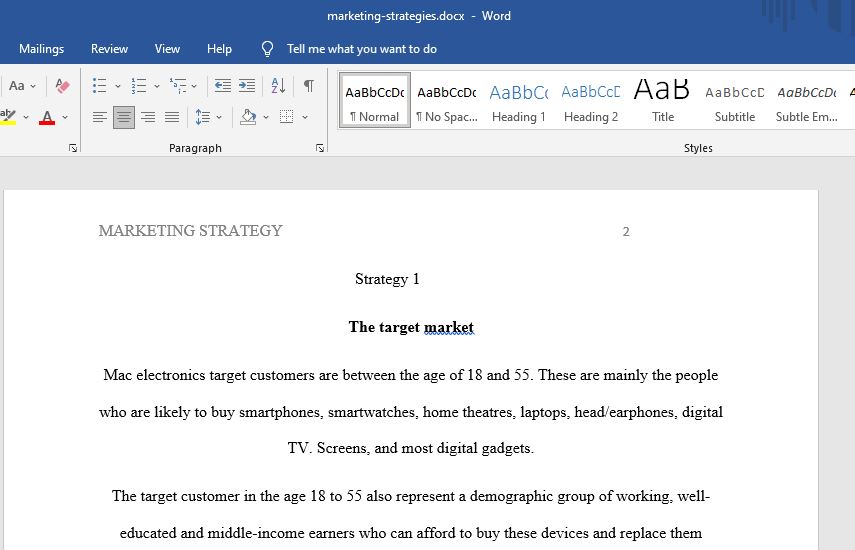The height and width of the screenshot is (550, 855).
Task: Apply the Title style
Action: tap(663, 101)
